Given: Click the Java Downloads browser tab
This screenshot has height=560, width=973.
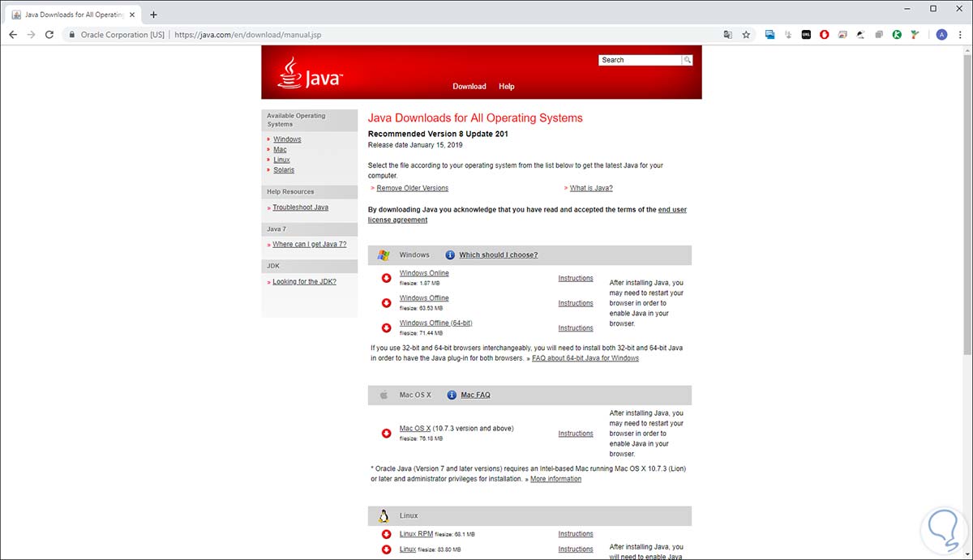Looking at the screenshot, I should [x=73, y=15].
